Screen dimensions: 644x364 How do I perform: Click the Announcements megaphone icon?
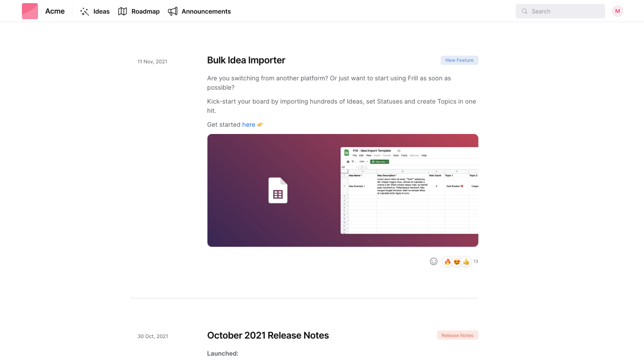pyautogui.click(x=173, y=11)
